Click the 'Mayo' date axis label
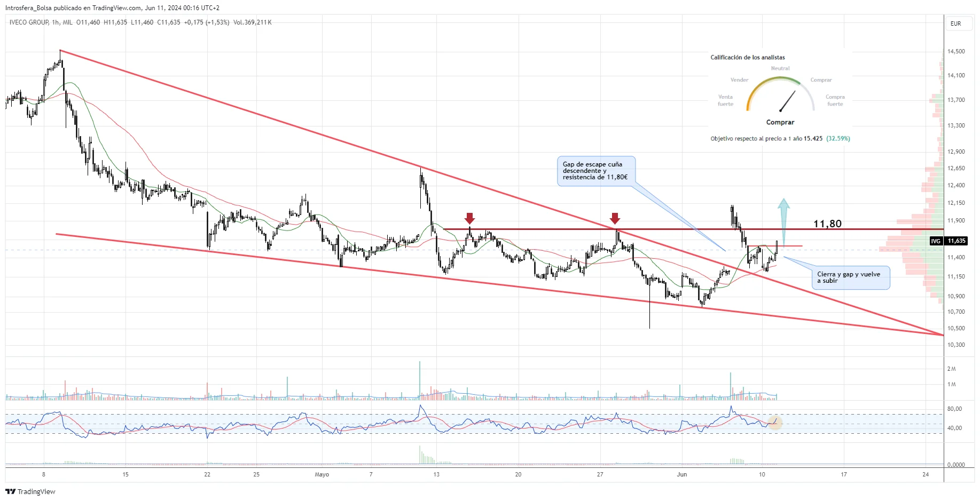Image resolution: width=980 pixels, height=501 pixels. 322,474
